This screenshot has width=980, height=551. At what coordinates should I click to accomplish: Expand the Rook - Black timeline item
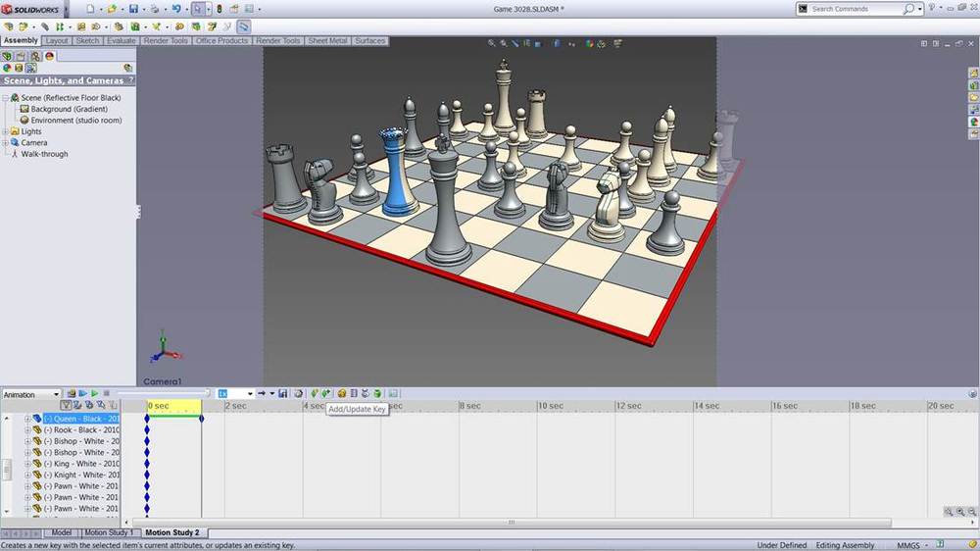pos(28,429)
